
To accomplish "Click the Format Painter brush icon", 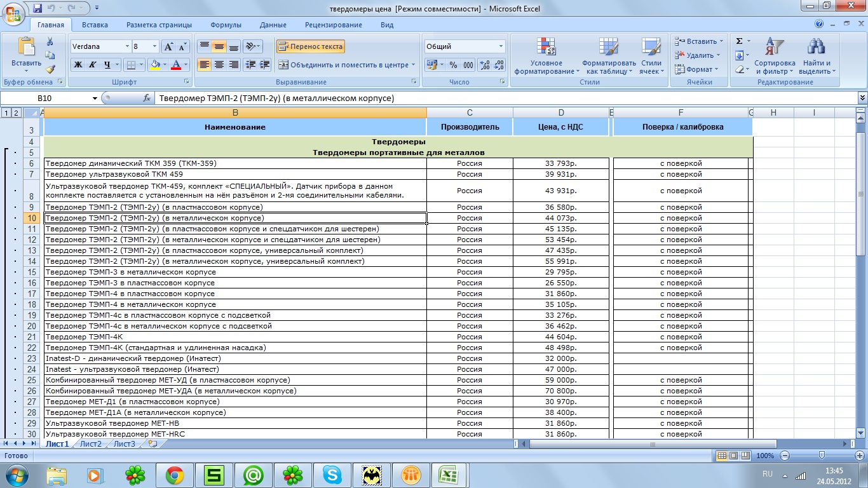I will coord(50,69).
